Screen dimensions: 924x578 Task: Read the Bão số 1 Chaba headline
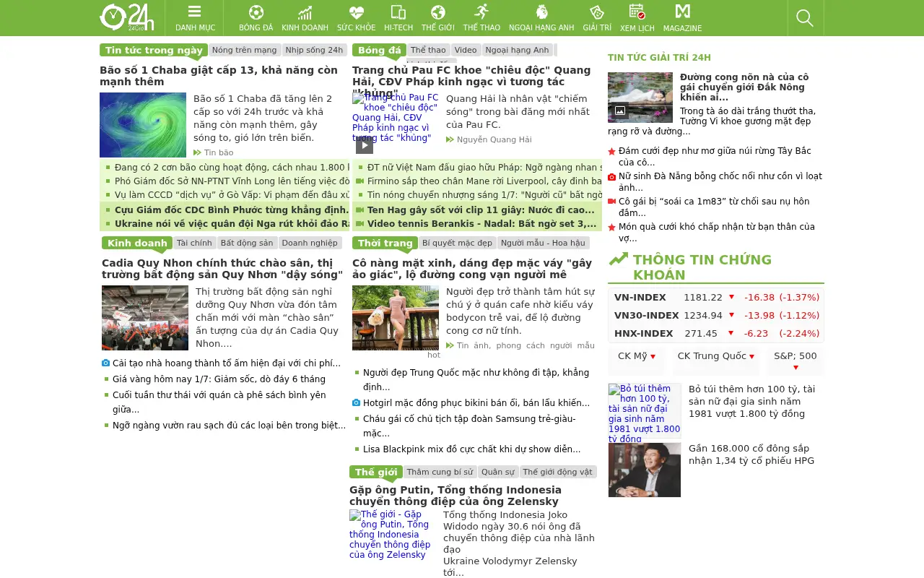[x=219, y=76]
